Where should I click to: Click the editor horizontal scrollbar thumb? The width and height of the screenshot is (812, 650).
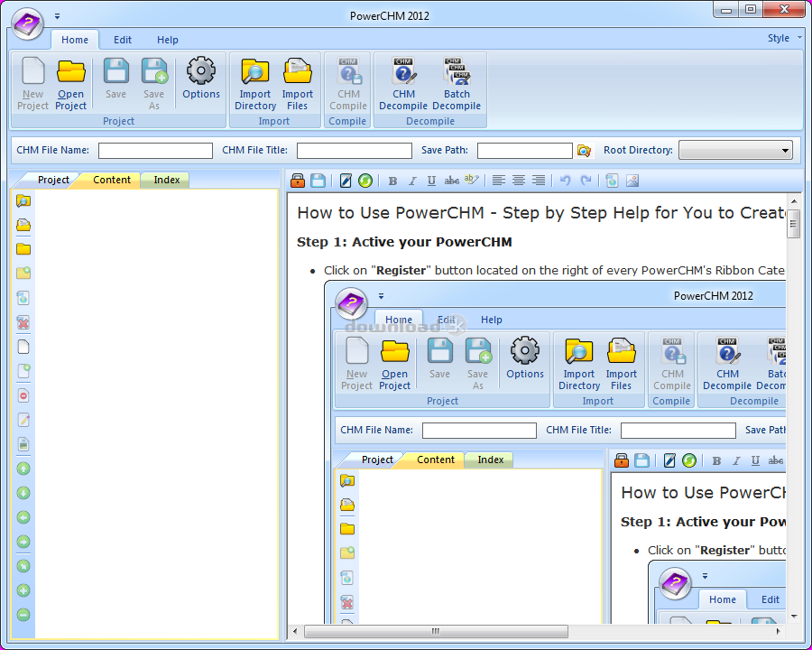point(436,631)
